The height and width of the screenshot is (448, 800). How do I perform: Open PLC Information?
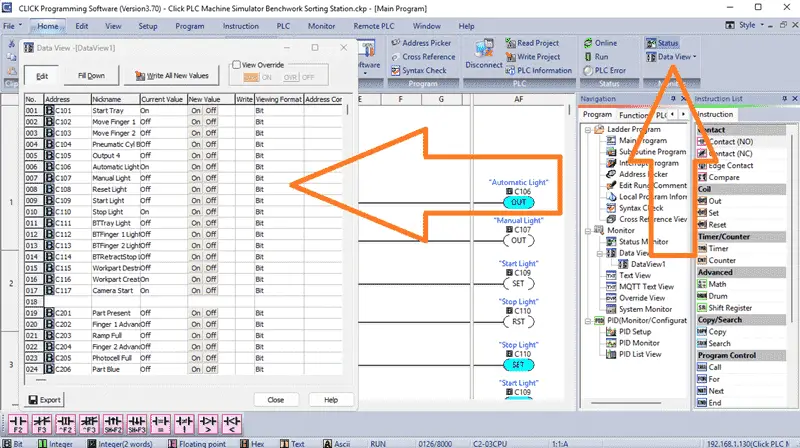538,70
